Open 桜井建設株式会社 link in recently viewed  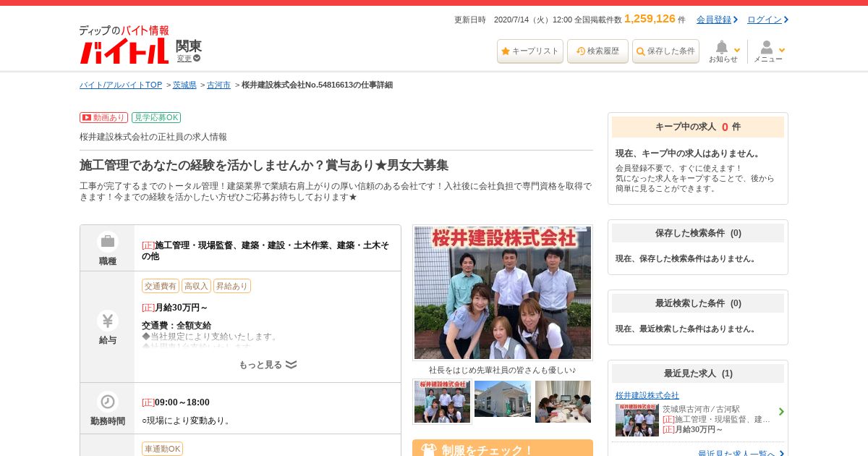(x=647, y=395)
